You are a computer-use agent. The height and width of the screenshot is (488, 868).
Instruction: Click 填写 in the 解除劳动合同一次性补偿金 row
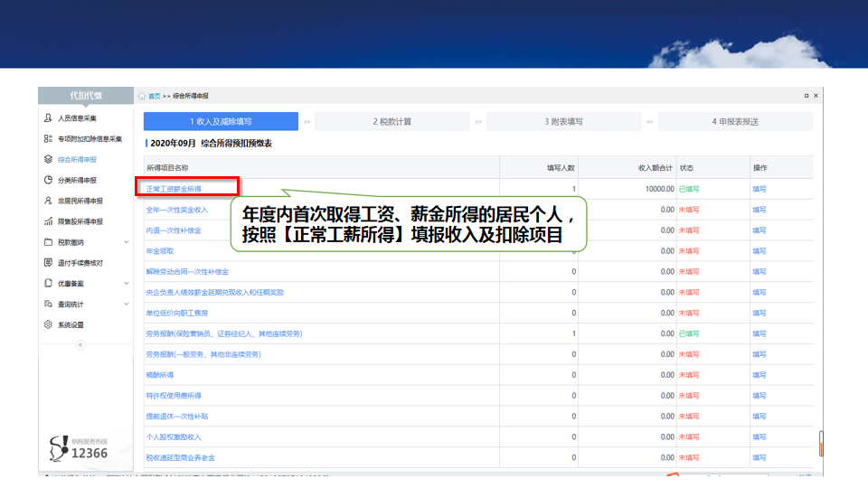(x=759, y=272)
